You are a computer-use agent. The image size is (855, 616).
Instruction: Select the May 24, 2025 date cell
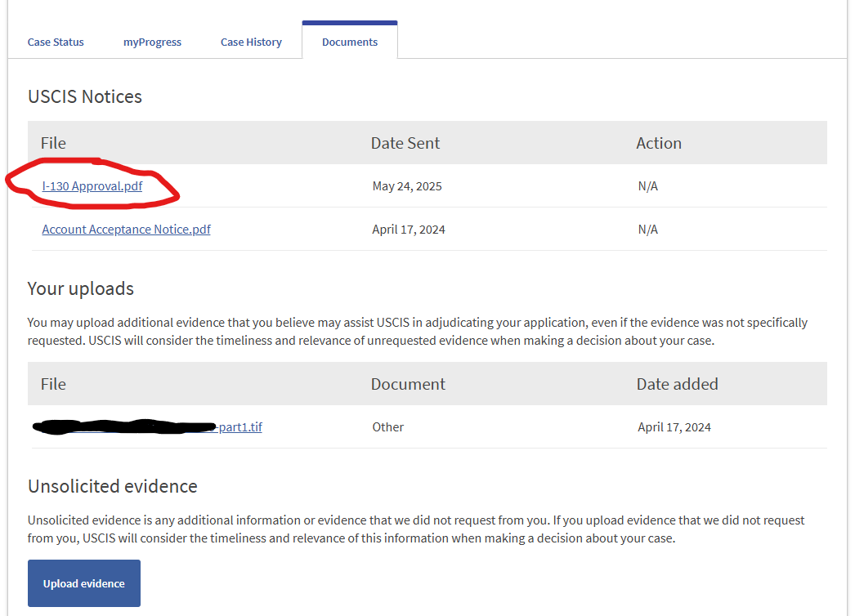(407, 186)
